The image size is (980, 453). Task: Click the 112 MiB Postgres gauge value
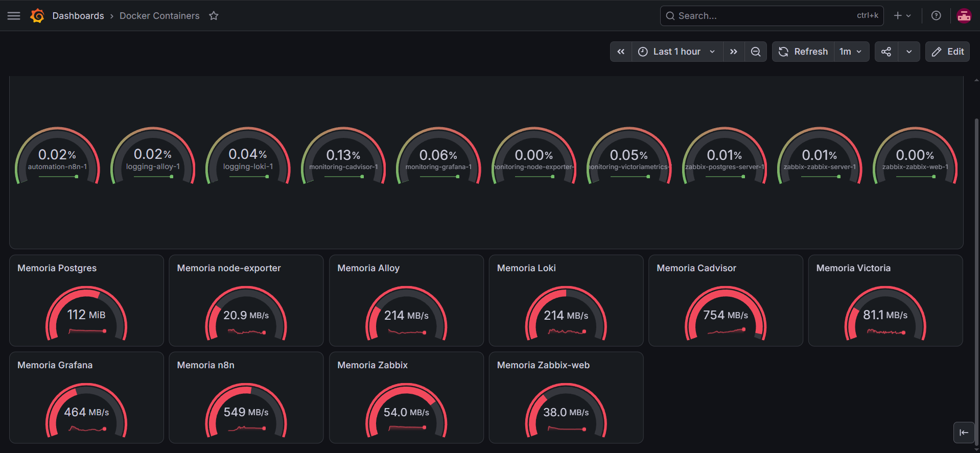86,315
